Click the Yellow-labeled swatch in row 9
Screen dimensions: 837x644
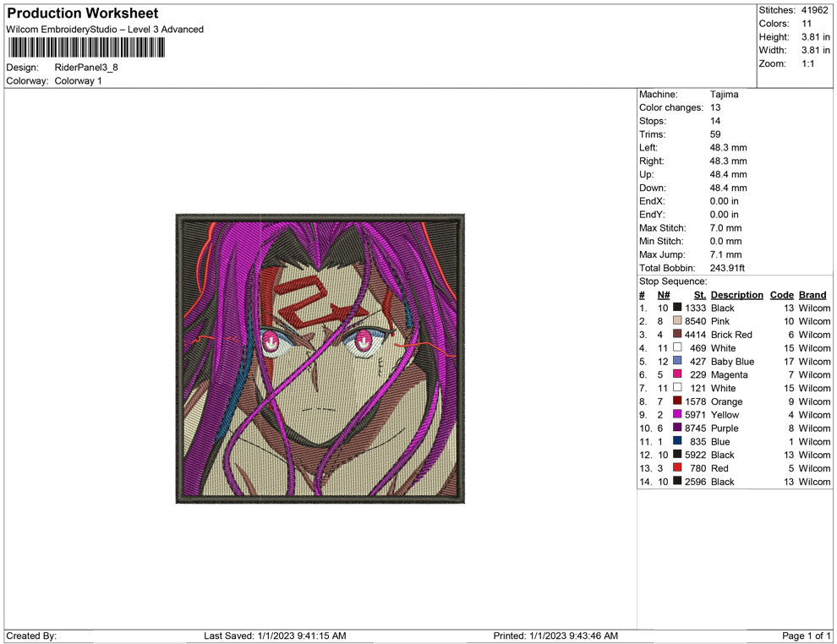(677, 414)
